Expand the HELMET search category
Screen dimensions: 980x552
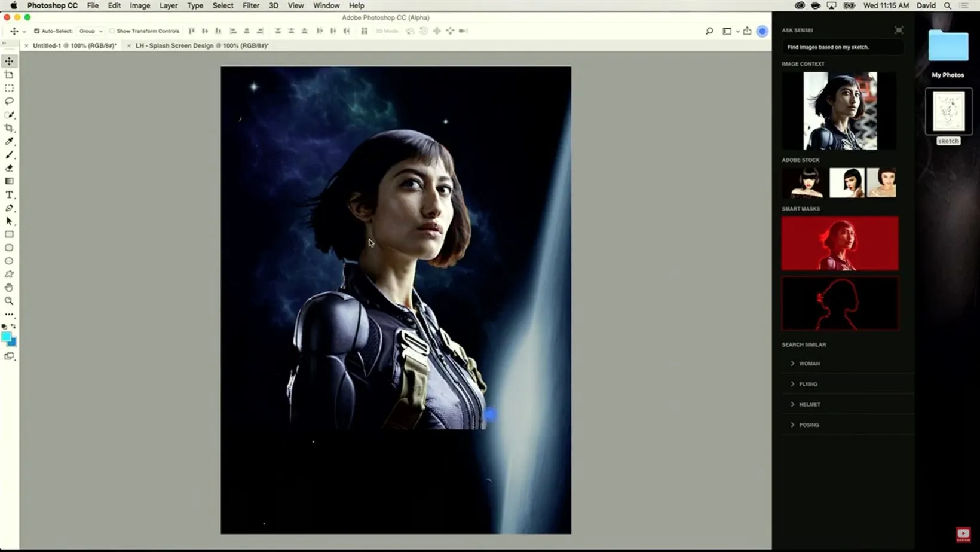pyautogui.click(x=809, y=405)
